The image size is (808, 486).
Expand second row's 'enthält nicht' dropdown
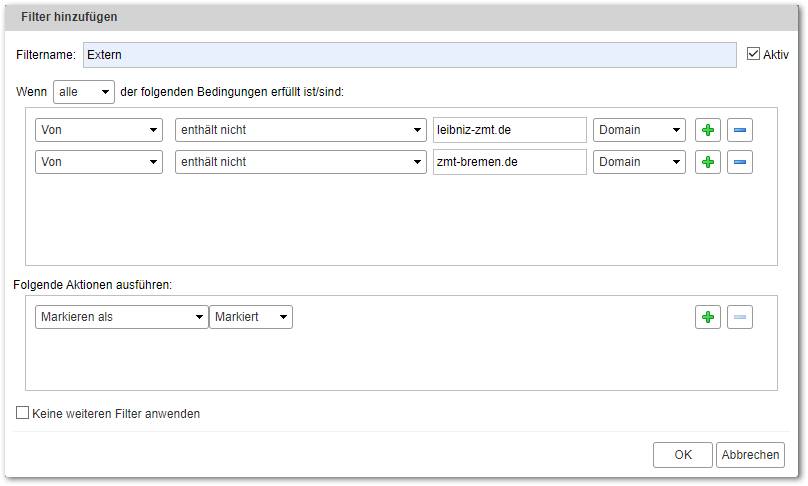click(300, 162)
